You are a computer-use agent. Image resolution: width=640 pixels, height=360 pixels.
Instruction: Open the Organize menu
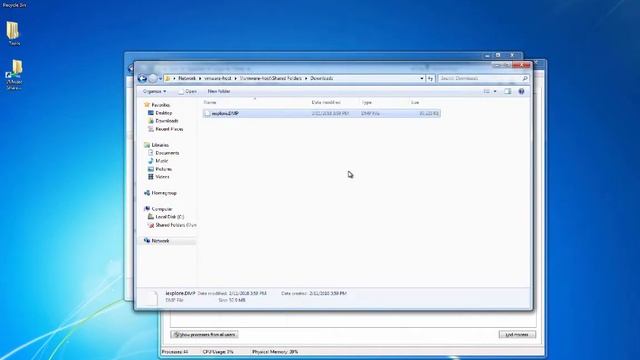tap(154, 91)
